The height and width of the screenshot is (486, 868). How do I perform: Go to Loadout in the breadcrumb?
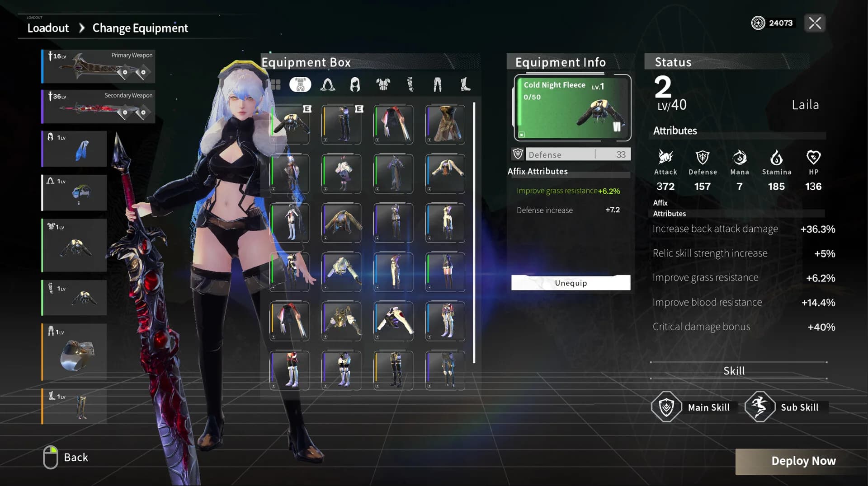[48, 28]
